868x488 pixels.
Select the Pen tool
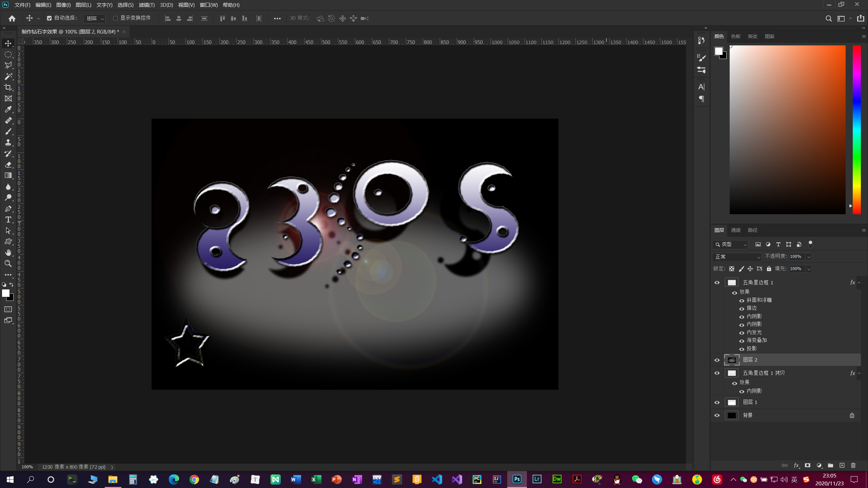click(8, 209)
